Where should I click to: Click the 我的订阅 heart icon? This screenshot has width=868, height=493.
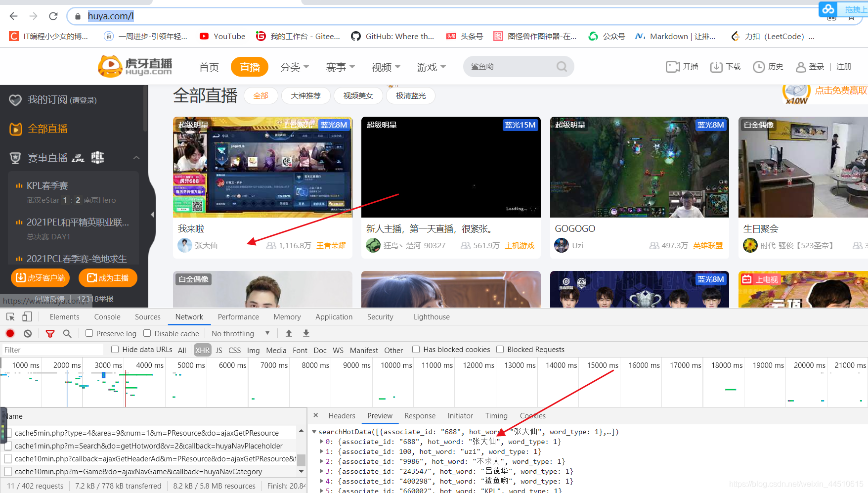click(x=15, y=100)
